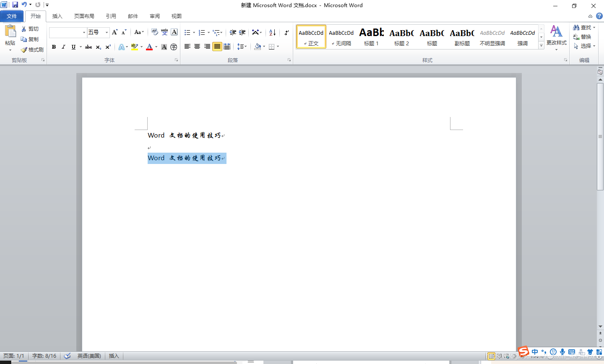Open Replace (替换)
The width and height of the screenshot is (604, 364).
click(x=582, y=37)
